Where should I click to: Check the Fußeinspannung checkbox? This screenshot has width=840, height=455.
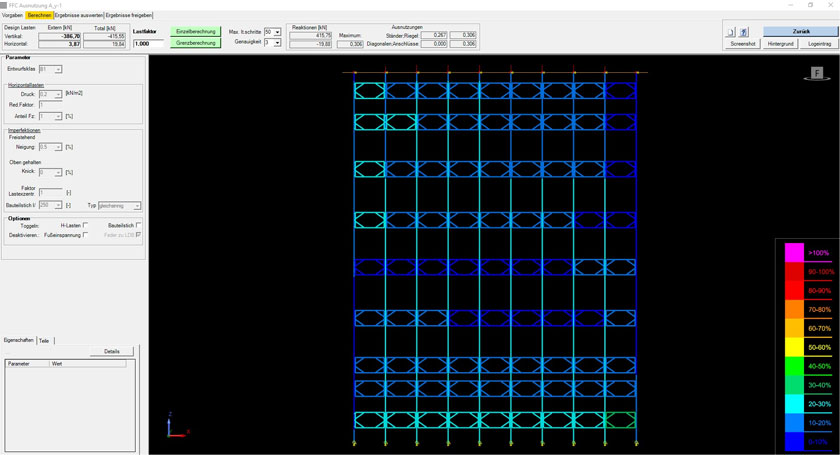(x=86, y=234)
